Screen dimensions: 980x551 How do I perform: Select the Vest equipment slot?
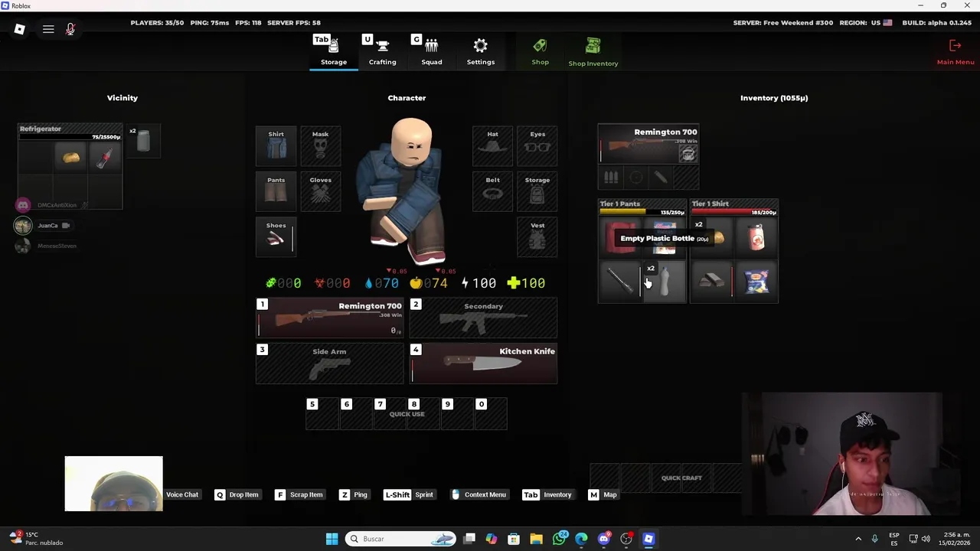click(537, 236)
